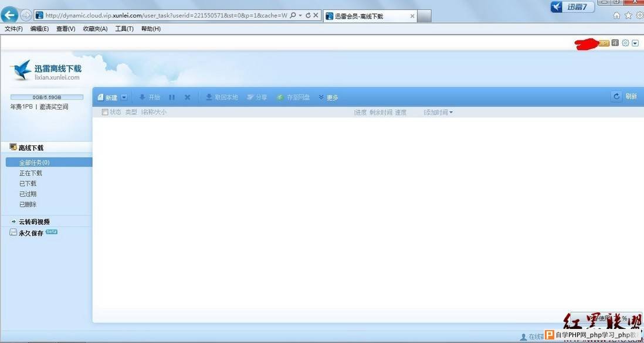Click the 速度 column header
The width and height of the screenshot is (644, 343).
tap(401, 112)
